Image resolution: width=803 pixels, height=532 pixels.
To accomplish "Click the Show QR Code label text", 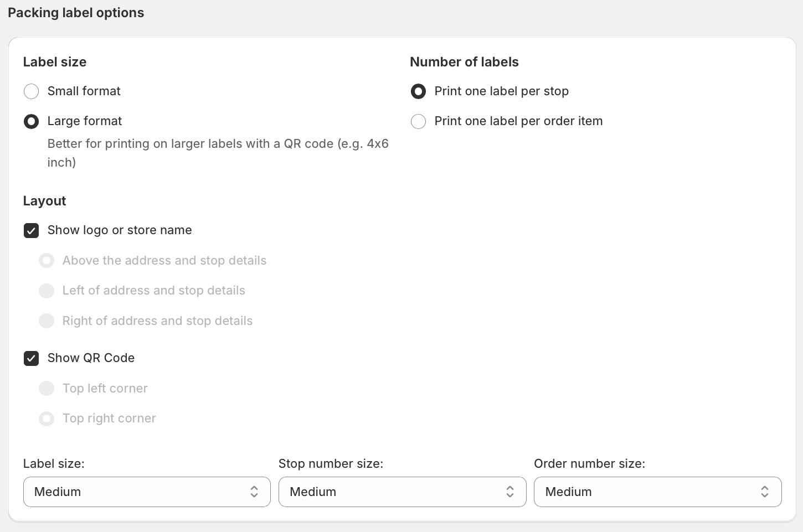I will tap(91, 358).
